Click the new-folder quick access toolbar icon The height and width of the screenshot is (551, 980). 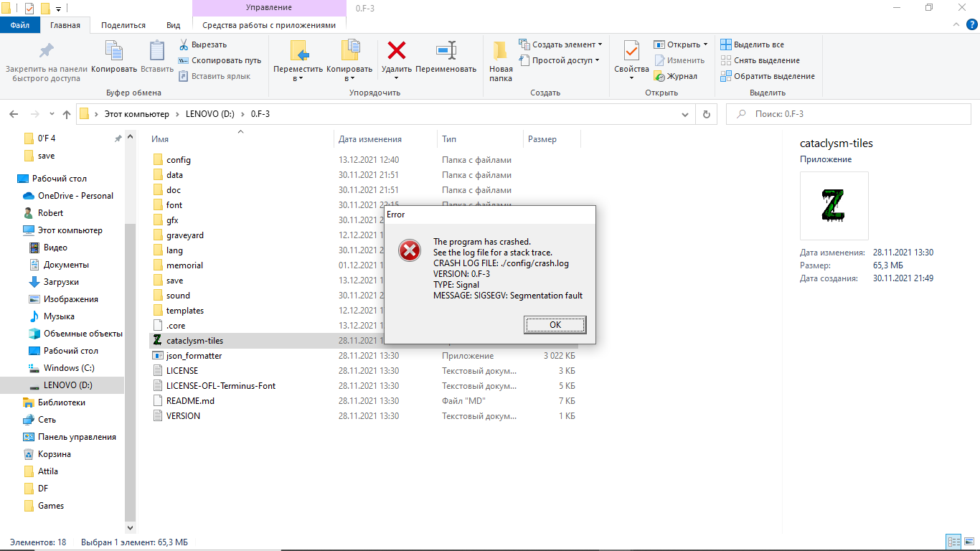[45, 9]
